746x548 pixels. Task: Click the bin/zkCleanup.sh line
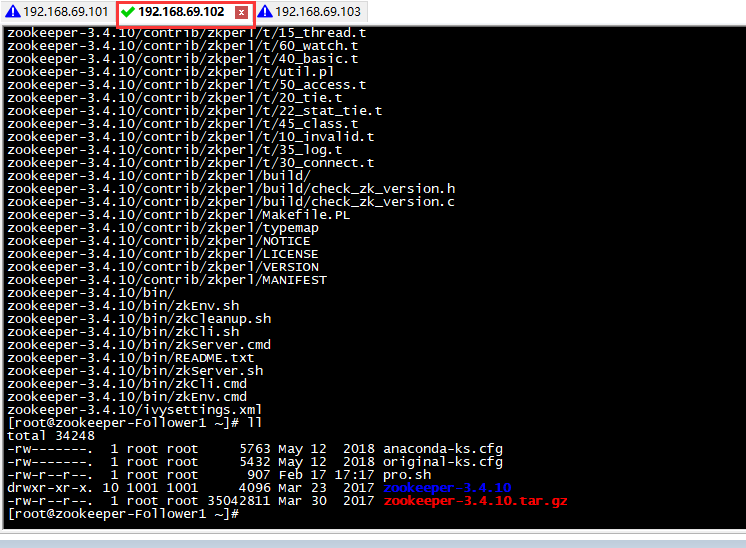tap(139, 319)
